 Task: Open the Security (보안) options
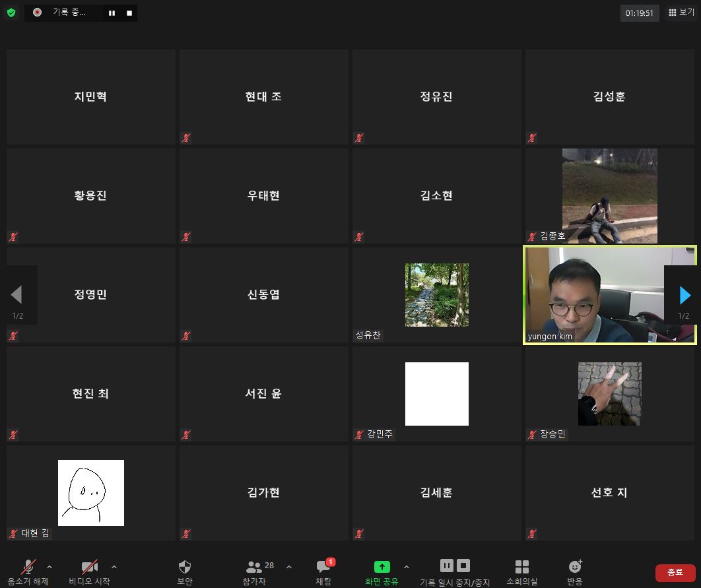(x=185, y=572)
